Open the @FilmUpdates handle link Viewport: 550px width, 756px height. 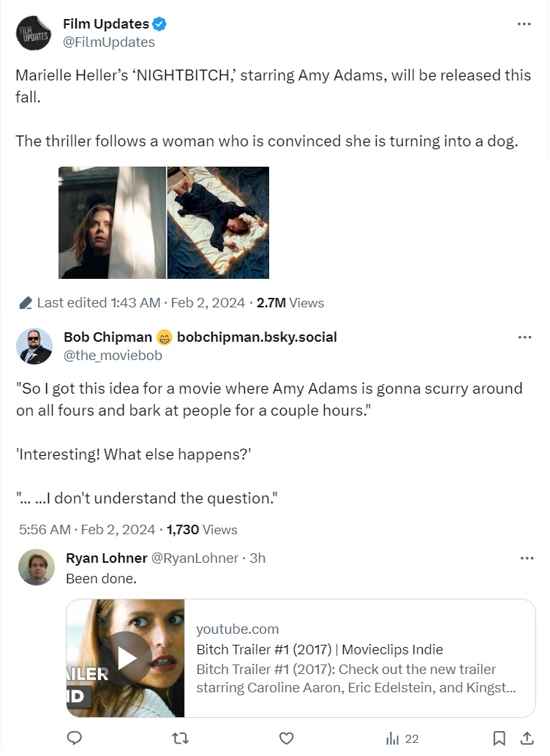tap(109, 42)
